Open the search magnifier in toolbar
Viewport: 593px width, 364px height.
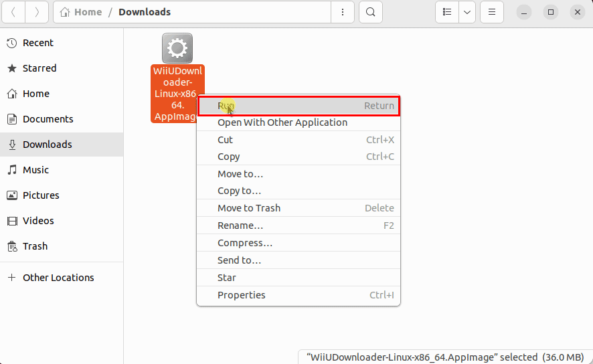click(x=370, y=12)
